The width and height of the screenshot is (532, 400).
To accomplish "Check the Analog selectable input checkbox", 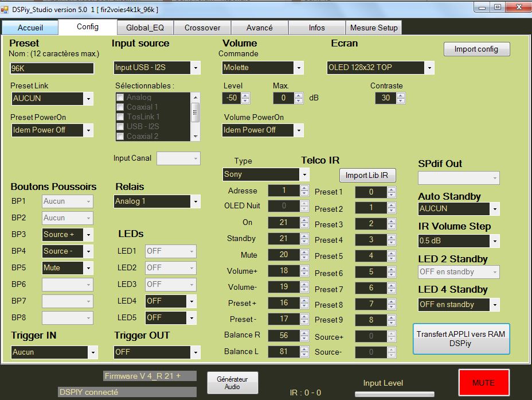I will point(120,98).
